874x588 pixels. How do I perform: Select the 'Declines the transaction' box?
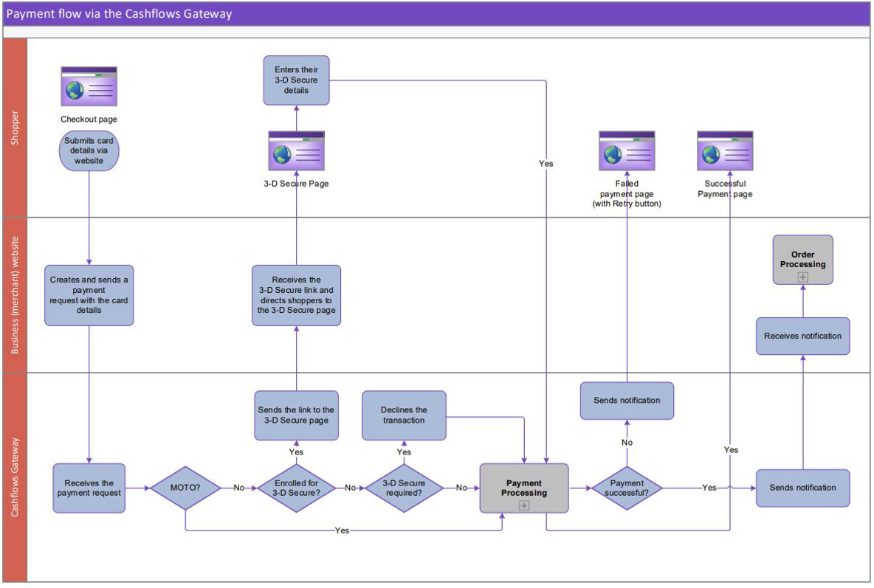pos(404,416)
